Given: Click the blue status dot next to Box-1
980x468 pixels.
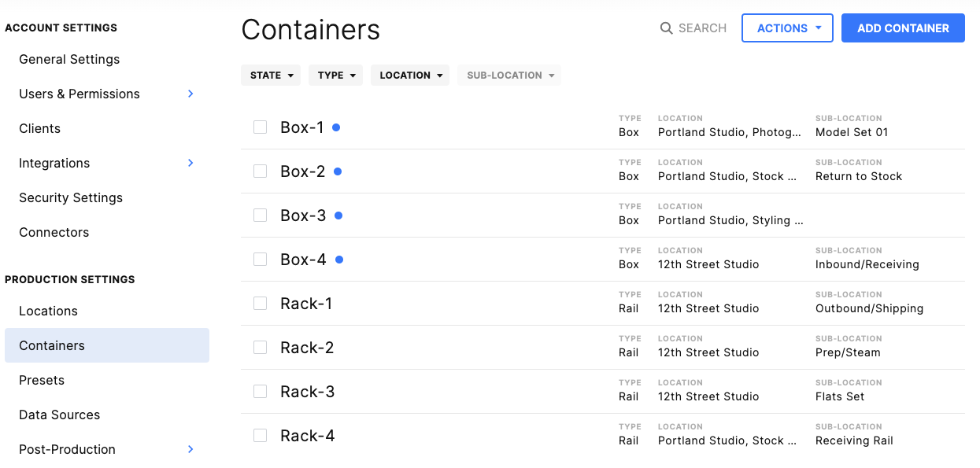Looking at the screenshot, I should (x=336, y=127).
